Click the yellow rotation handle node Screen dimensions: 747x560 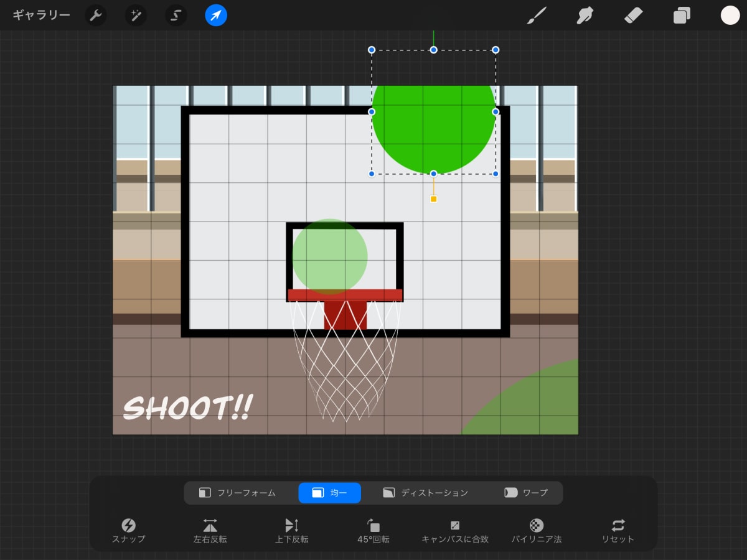[434, 199]
